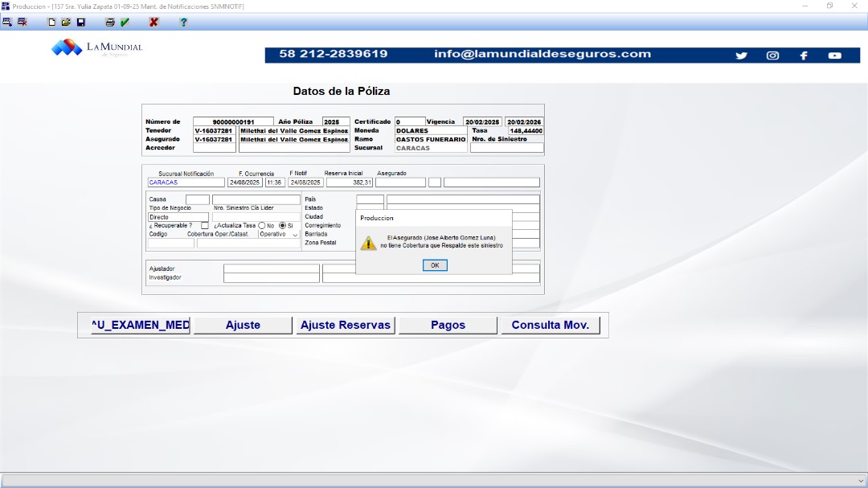The width and height of the screenshot is (868, 488).
Task: Click the horizontal scrollbar at window bottom
Action: (434, 480)
